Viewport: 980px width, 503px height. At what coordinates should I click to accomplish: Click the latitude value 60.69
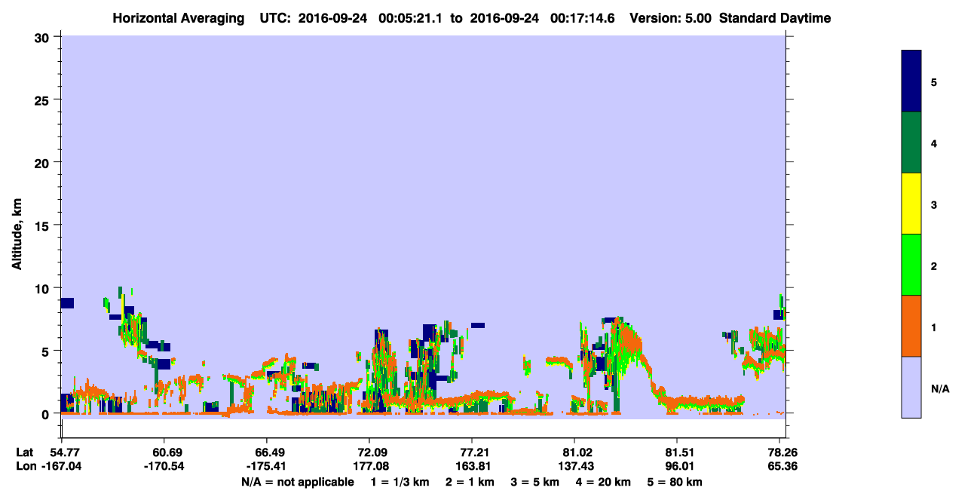pos(164,452)
